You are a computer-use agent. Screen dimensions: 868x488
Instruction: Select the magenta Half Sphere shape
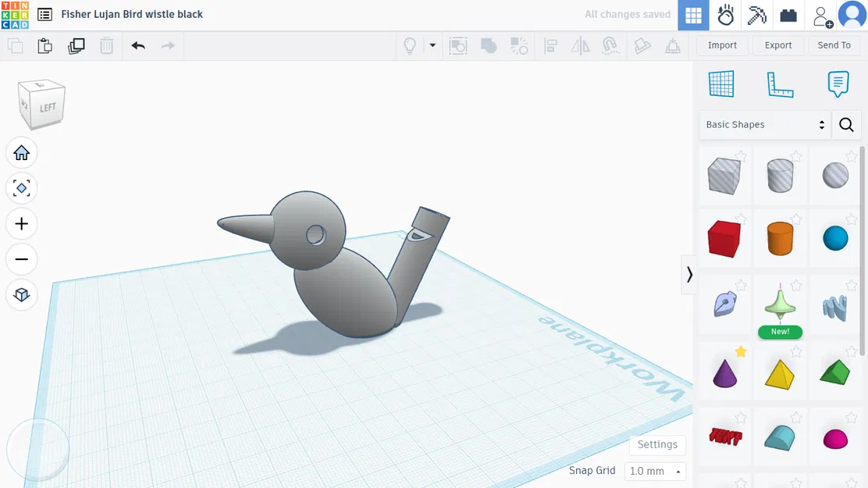pyautogui.click(x=835, y=439)
